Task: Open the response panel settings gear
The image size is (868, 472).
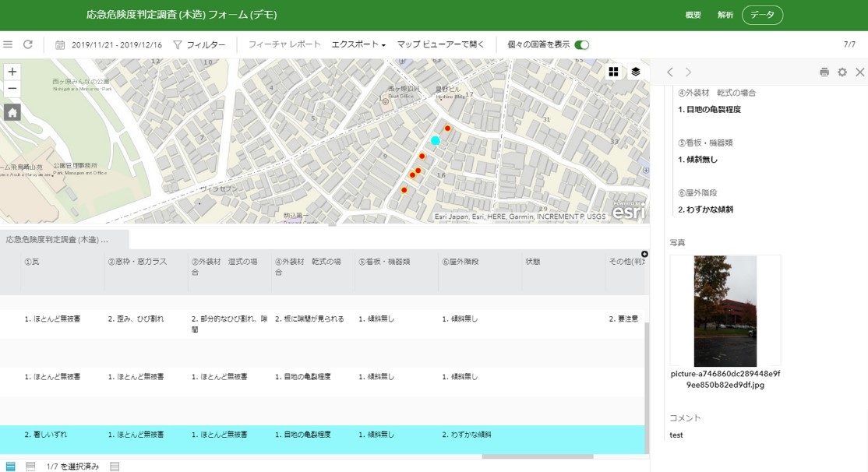Action: click(842, 72)
